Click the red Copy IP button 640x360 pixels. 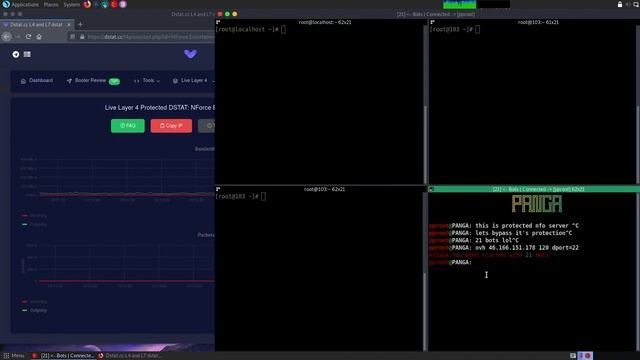pyautogui.click(x=171, y=126)
